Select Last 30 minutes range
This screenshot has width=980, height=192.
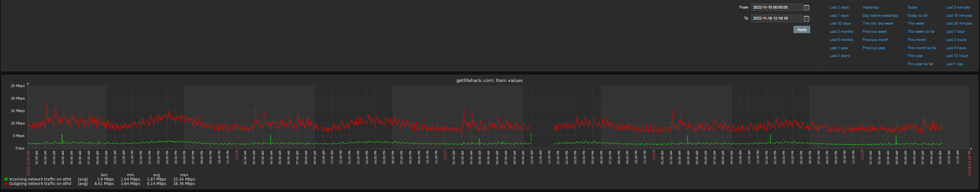[x=959, y=23]
